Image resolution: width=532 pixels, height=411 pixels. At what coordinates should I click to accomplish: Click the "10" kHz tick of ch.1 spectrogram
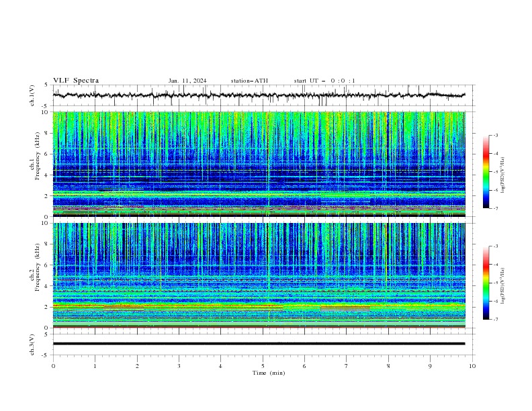(45, 112)
